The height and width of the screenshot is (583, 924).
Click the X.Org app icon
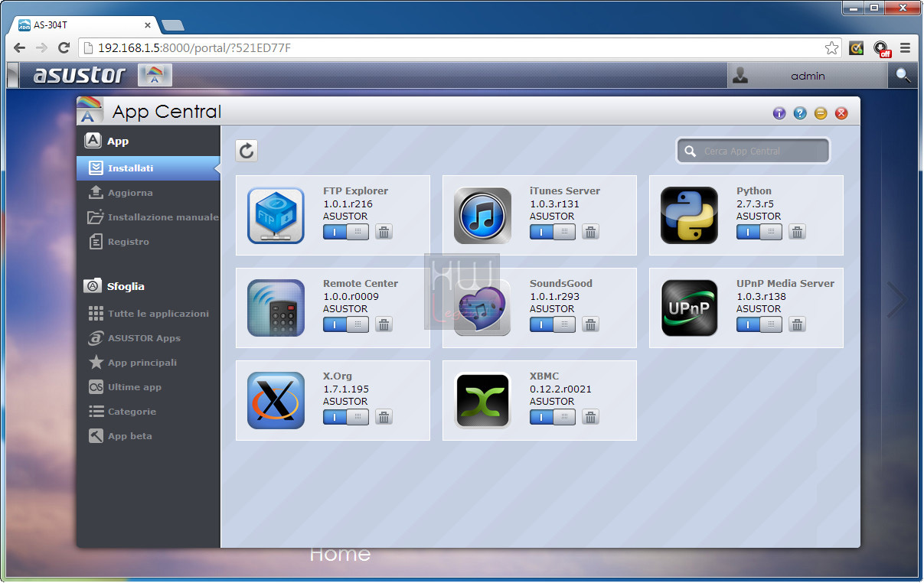click(276, 400)
